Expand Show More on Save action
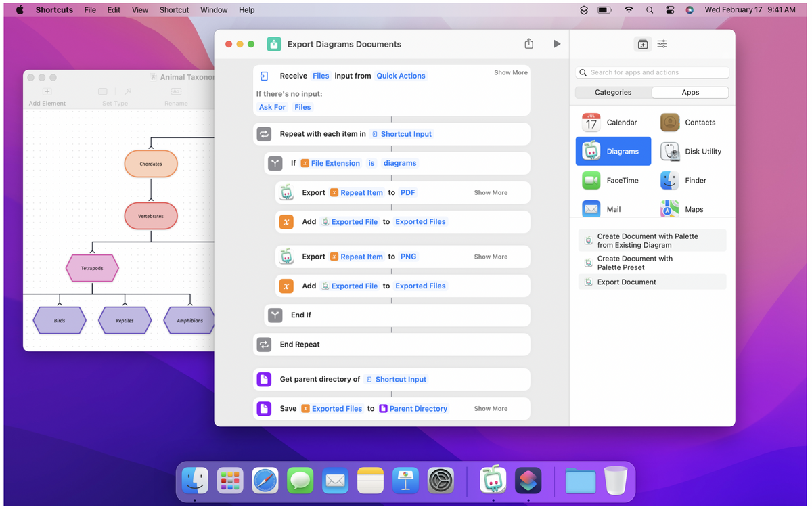 pyautogui.click(x=491, y=409)
